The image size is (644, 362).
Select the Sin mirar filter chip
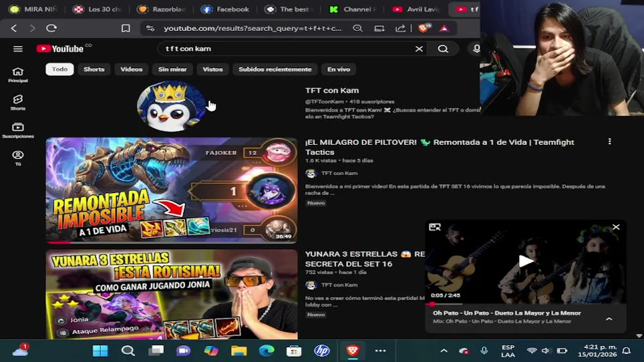click(x=173, y=69)
